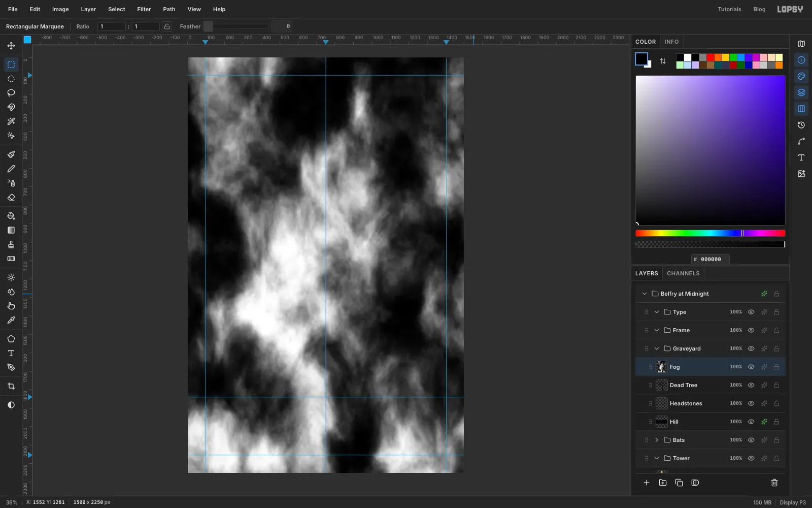Select the Shape polygon tool
Image resolution: width=812 pixels, height=508 pixels.
(11, 339)
